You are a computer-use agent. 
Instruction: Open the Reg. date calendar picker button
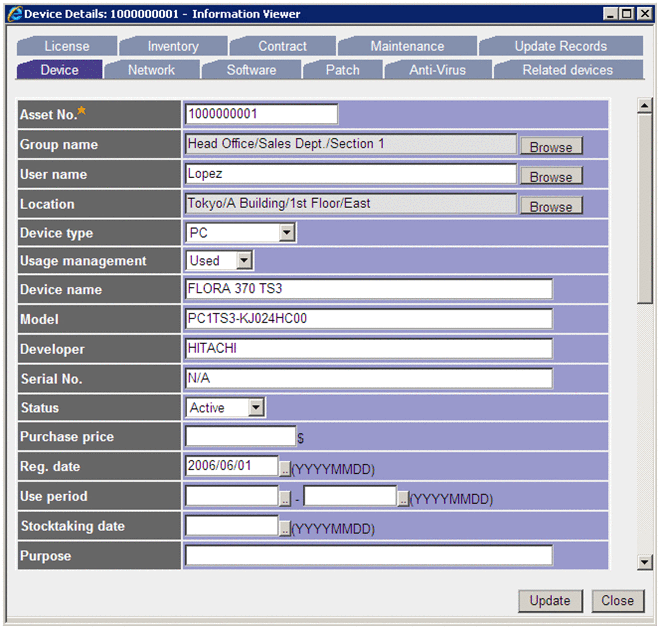coord(284,468)
